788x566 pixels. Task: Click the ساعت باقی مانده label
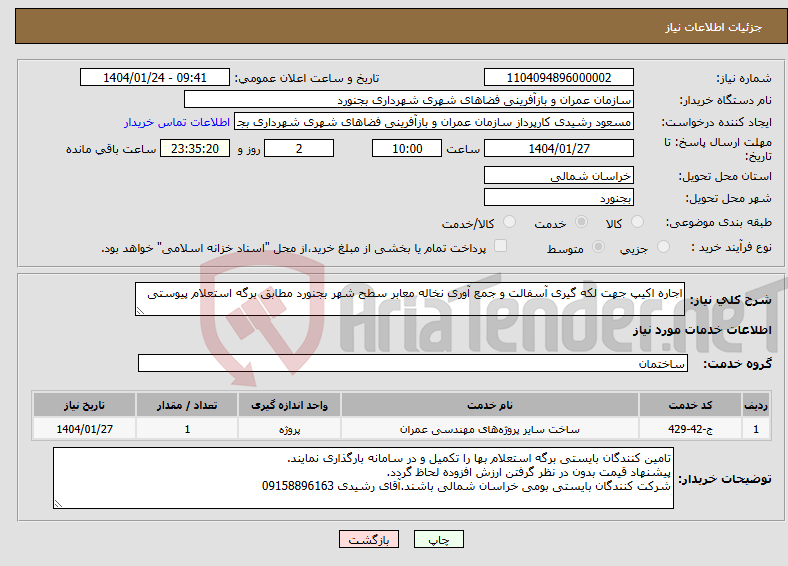tap(111, 149)
